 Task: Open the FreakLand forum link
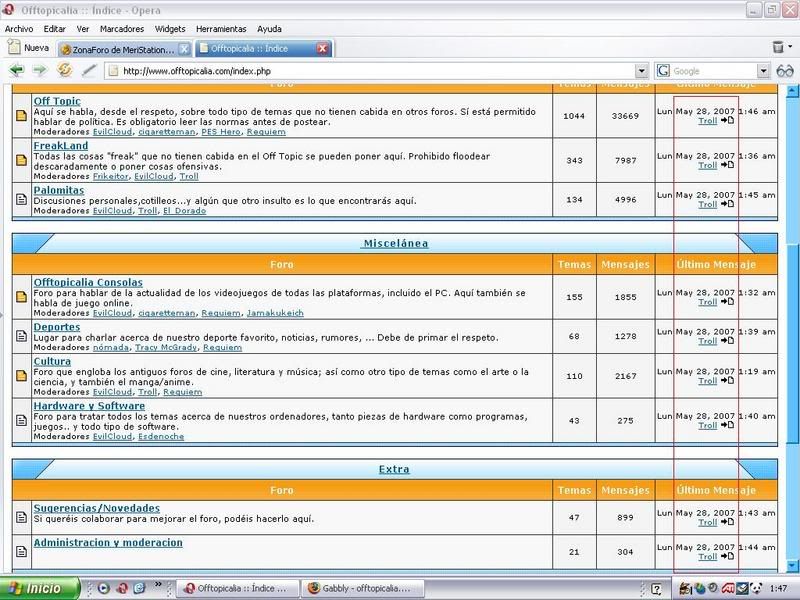61,146
